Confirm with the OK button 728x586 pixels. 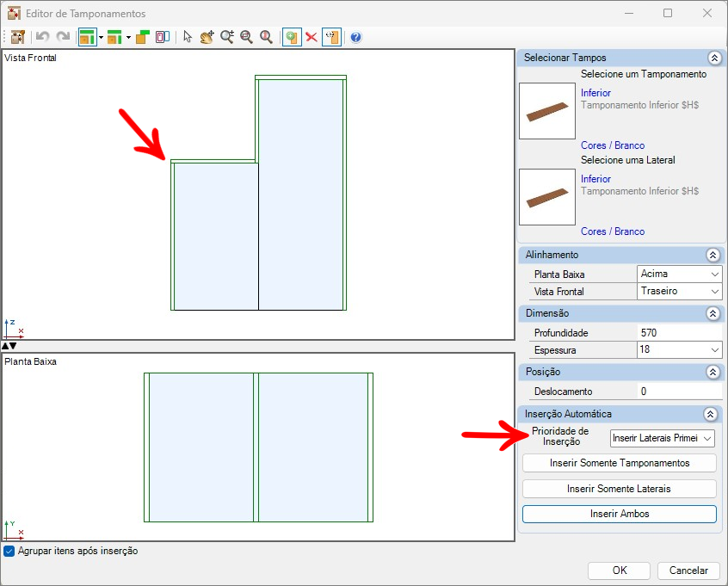[619, 571]
